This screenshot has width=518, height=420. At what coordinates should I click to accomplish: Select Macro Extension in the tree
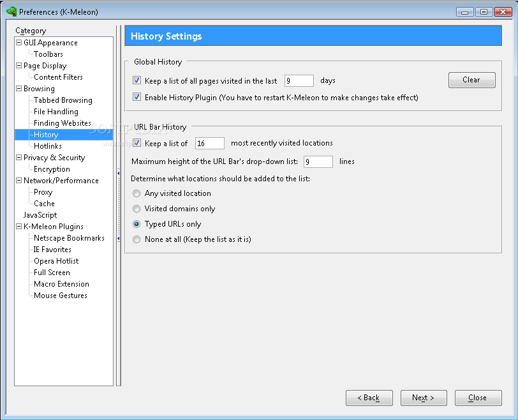click(x=61, y=284)
